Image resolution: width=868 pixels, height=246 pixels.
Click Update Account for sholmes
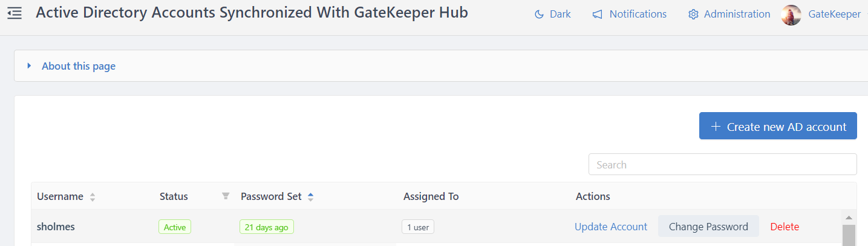pos(610,227)
